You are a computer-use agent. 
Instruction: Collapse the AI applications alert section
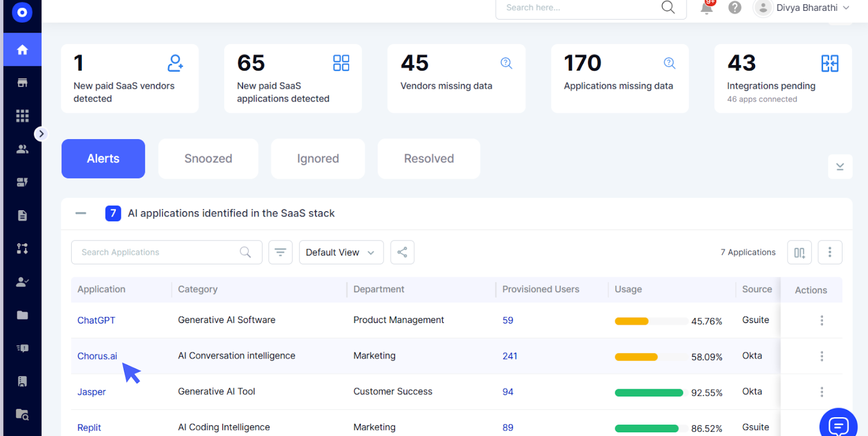[x=81, y=213]
